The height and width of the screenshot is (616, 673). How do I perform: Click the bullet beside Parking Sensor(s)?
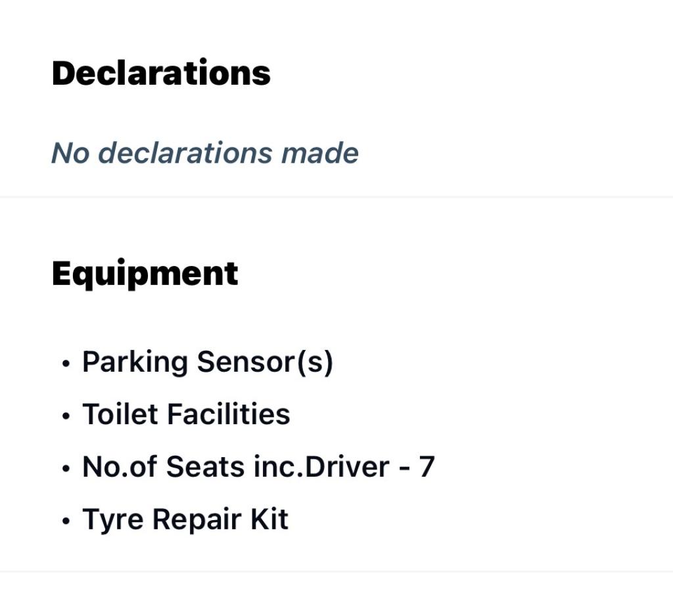click(65, 364)
